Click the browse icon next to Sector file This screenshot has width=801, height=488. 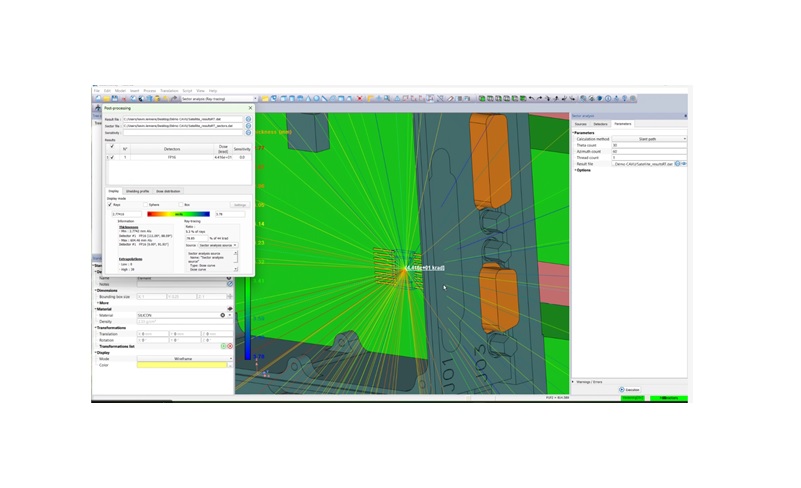coord(248,126)
